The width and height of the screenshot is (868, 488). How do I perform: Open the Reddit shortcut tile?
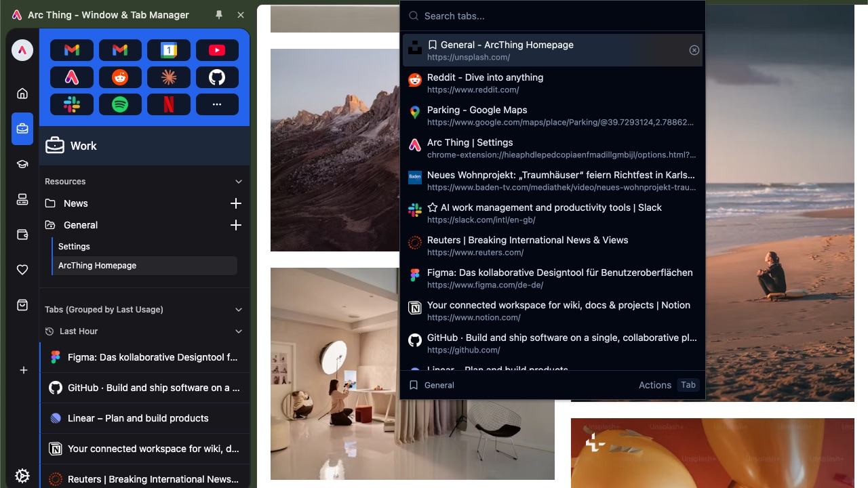click(x=120, y=77)
